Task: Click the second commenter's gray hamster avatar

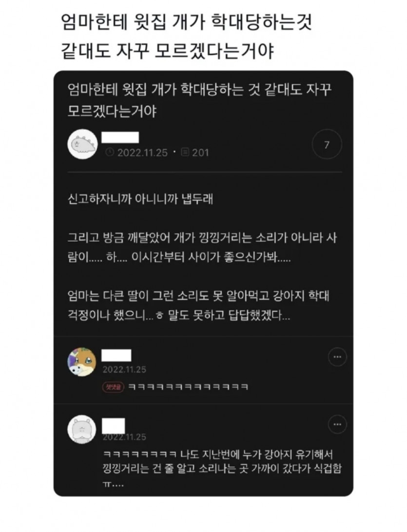Action: tap(82, 429)
